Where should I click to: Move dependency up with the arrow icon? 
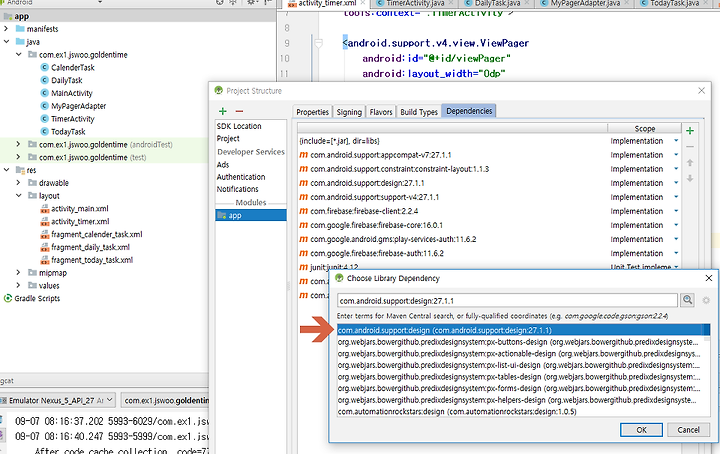pyautogui.click(x=690, y=163)
